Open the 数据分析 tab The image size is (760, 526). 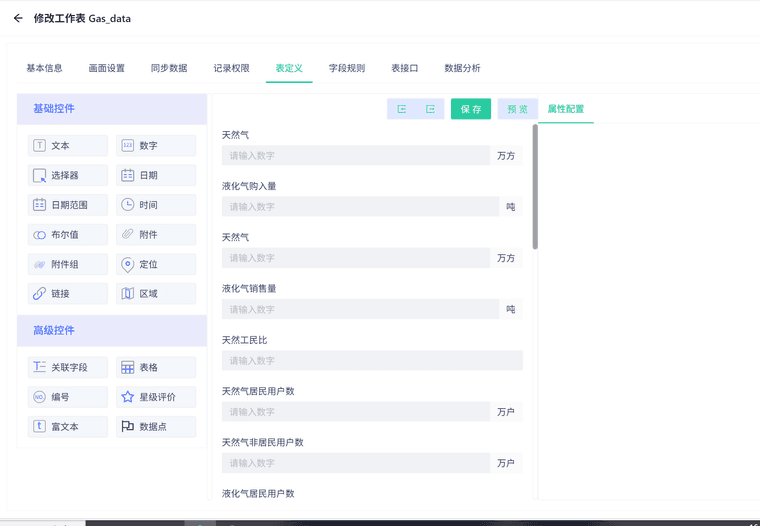click(462, 68)
